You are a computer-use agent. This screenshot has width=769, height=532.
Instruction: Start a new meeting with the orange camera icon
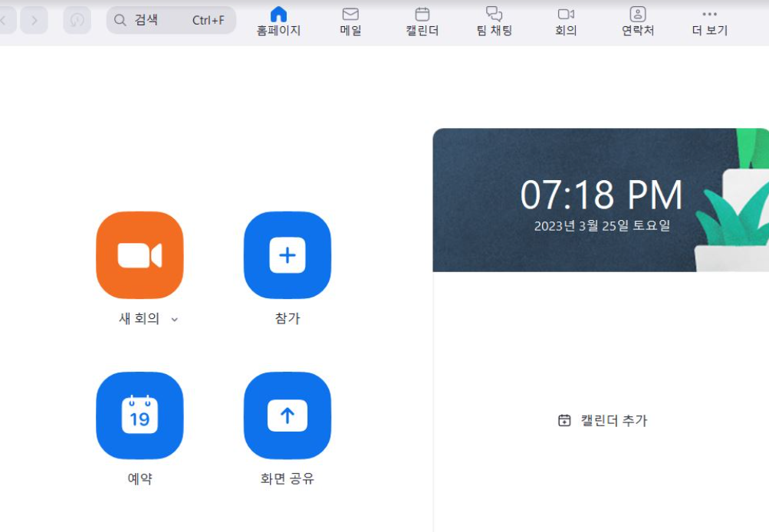pyautogui.click(x=140, y=255)
